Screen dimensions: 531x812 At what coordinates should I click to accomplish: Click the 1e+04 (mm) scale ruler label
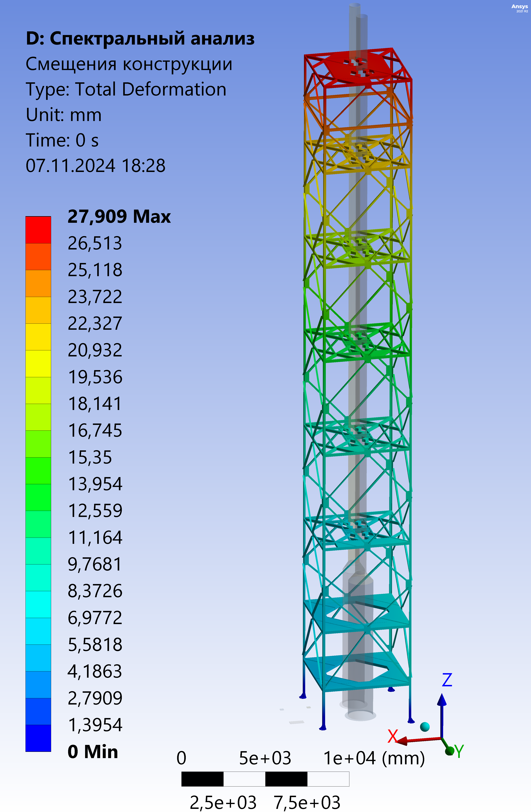point(374,758)
